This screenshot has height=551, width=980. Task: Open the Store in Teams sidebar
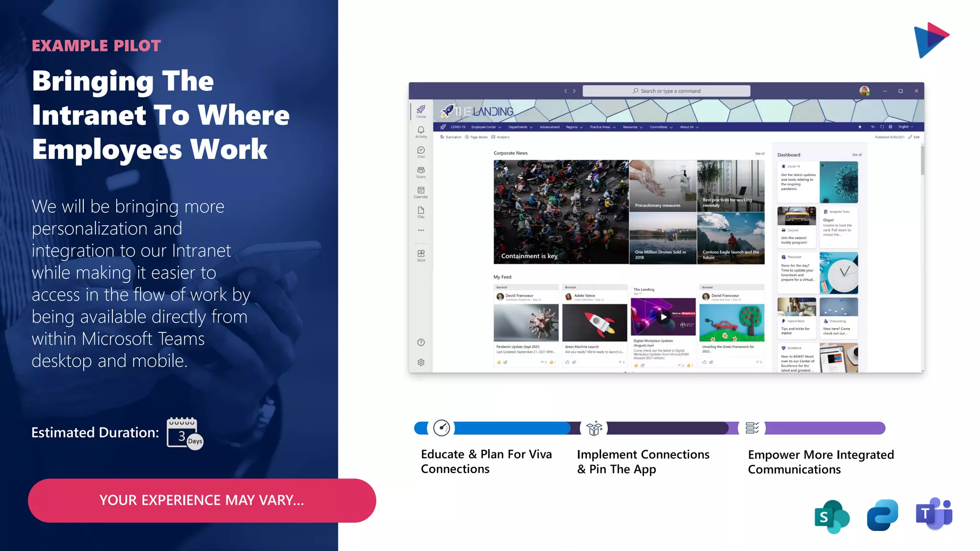coord(421,255)
